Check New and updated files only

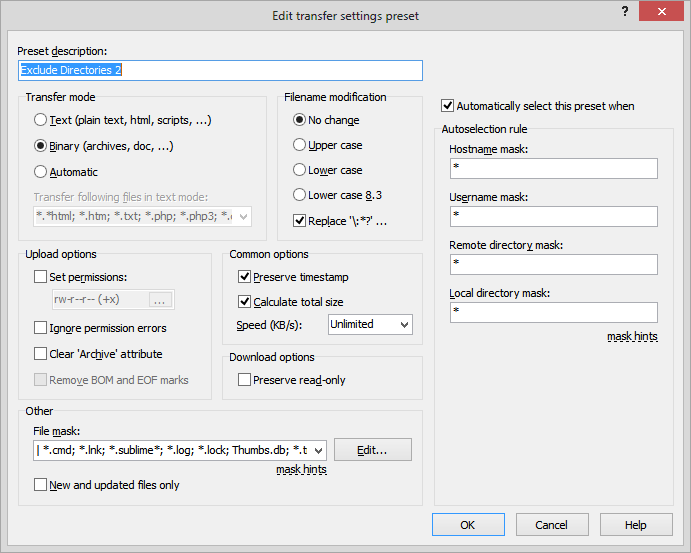(x=41, y=485)
